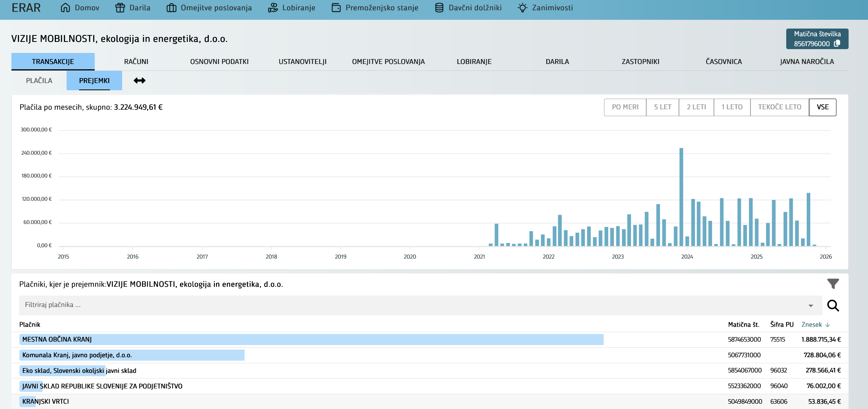868x409 pixels.
Task: Click the Davčni dolžniki database icon
Action: (x=439, y=8)
